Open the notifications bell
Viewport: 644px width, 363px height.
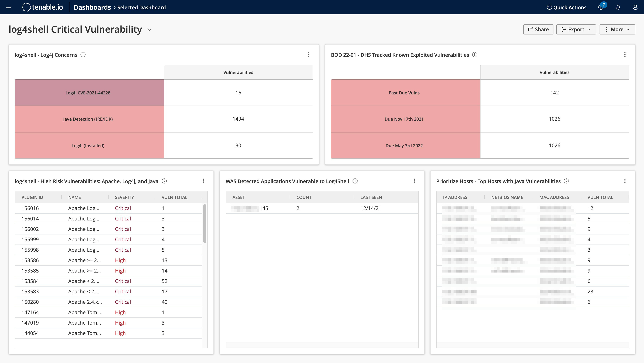point(618,7)
